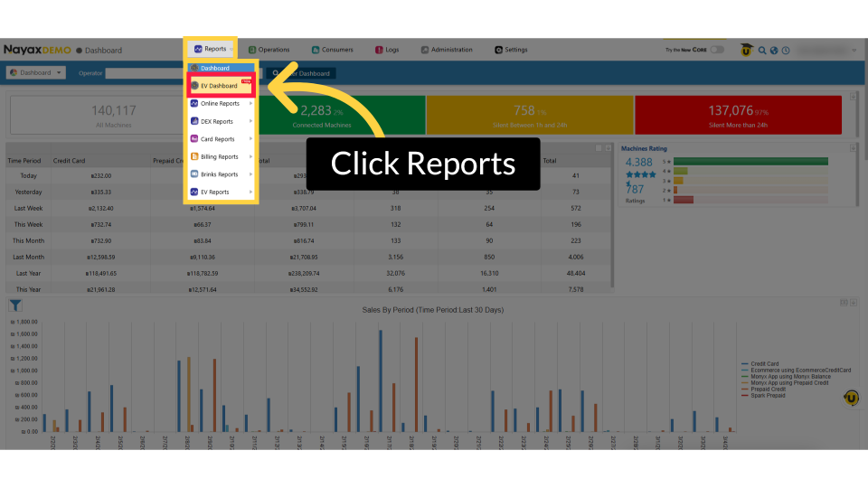Screen dimensions: 868x488
Task: Select EV Dashboard from Reports menu
Action: coord(220,86)
